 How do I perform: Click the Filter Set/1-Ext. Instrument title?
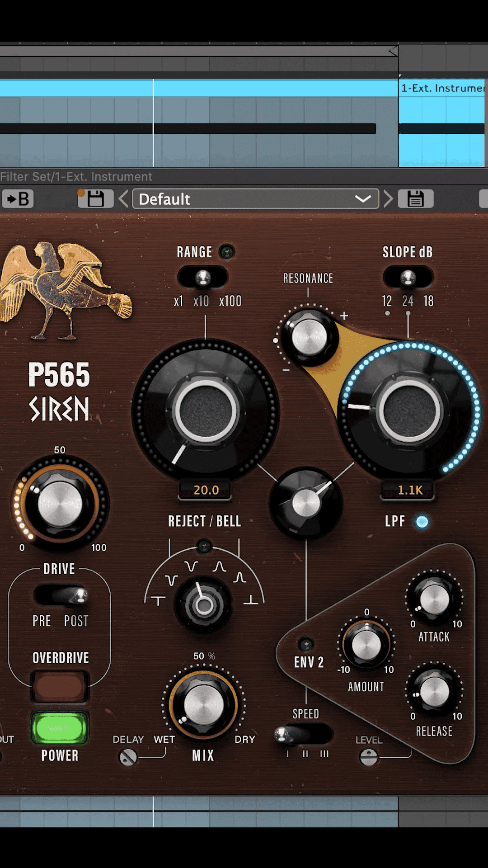click(76, 176)
